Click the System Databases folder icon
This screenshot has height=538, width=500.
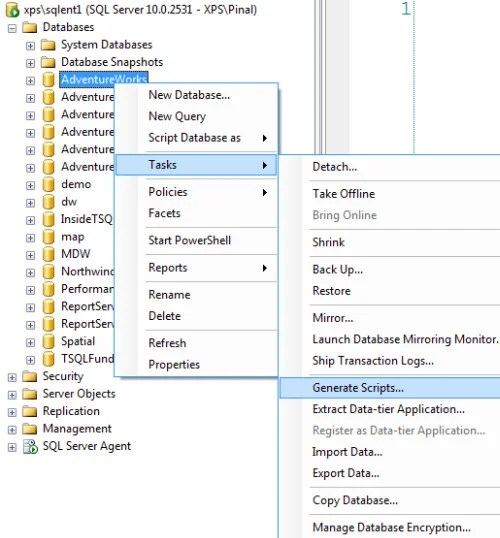(x=48, y=45)
